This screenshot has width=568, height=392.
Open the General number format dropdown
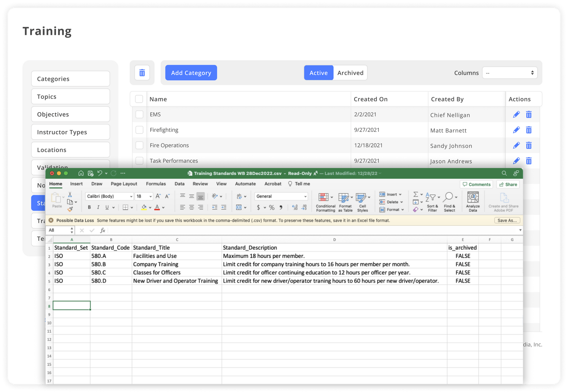pos(281,196)
